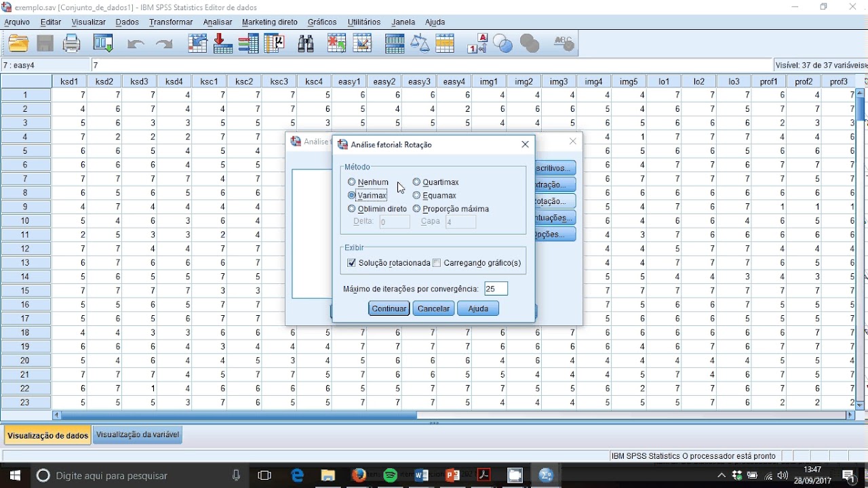Viewport: 868px width, 488px height.
Task: Toggle value labels icon
Action: tap(477, 44)
